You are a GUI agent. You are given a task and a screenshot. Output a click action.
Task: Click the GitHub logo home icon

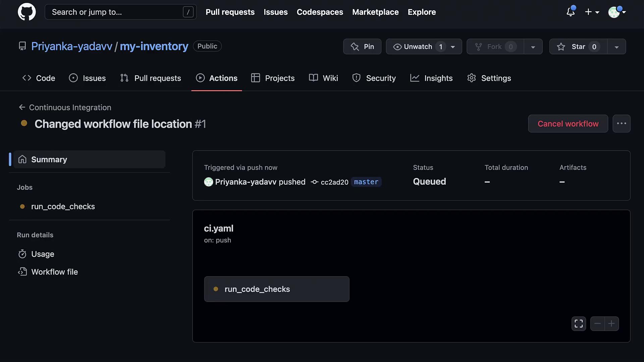pos(27,12)
